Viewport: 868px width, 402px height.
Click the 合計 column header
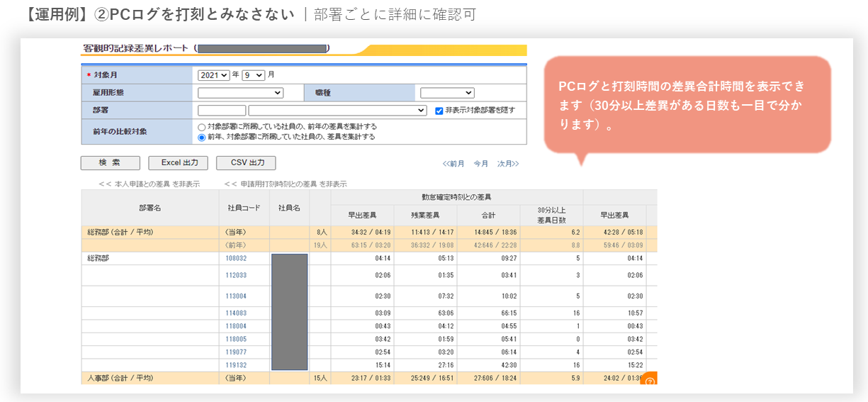coord(488,215)
